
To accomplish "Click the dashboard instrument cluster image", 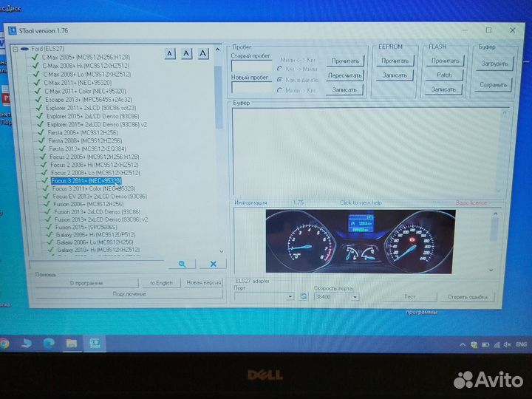I will pos(360,241).
